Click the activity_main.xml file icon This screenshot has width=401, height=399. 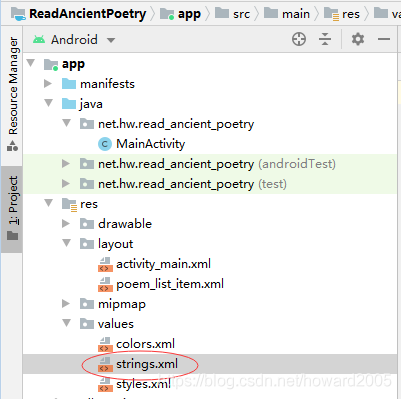click(105, 264)
